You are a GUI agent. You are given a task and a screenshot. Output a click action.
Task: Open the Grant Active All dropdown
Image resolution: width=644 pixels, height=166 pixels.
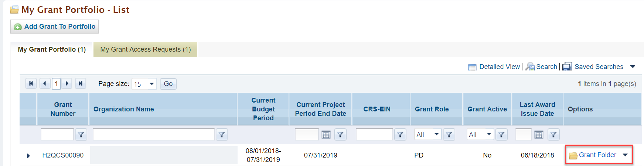coord(480,134)
